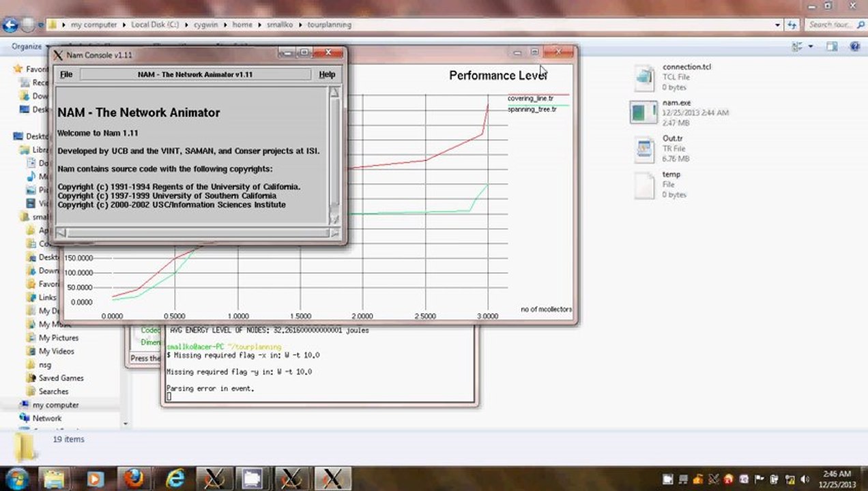Open the address bar history dropdown arrow
This screenshot has height=491, width=868.
point(778,25)
